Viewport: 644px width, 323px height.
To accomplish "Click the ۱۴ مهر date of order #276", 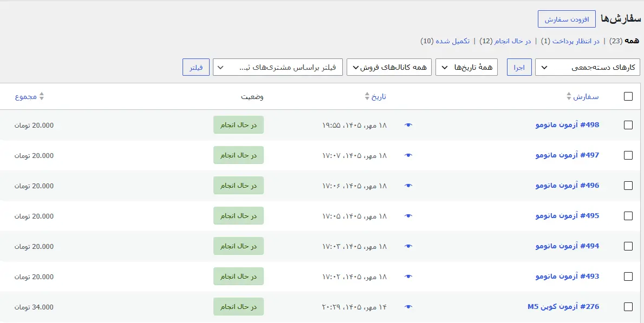I will click(354, 307).
